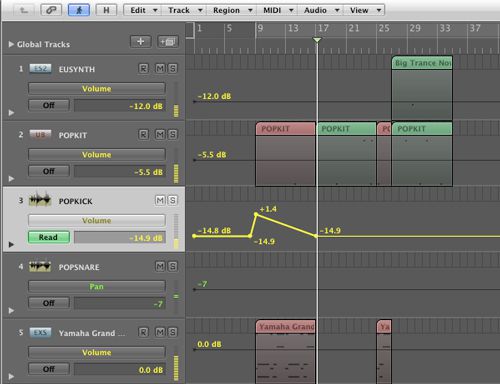Expand POPKIT automation lane disclosure triangle

pos(11,179)
